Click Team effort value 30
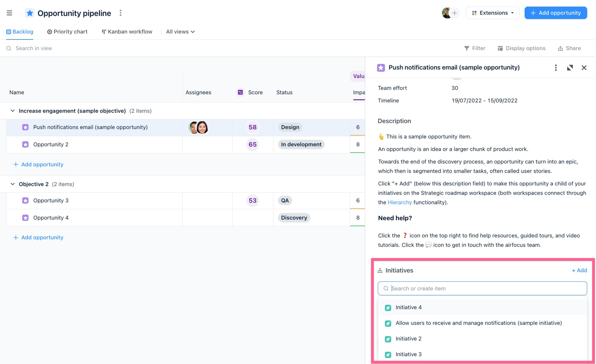The image size is (596, 364). [455, 88]
